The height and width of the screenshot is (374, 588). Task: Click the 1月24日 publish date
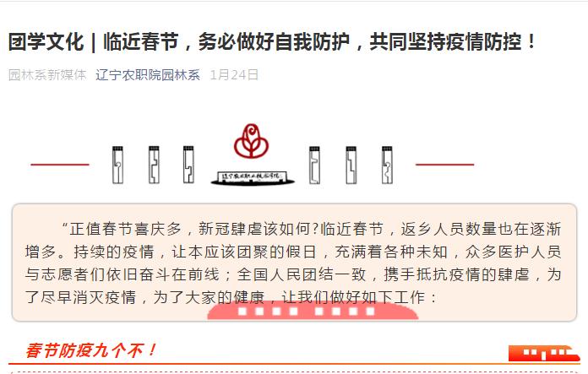[234, 75]
